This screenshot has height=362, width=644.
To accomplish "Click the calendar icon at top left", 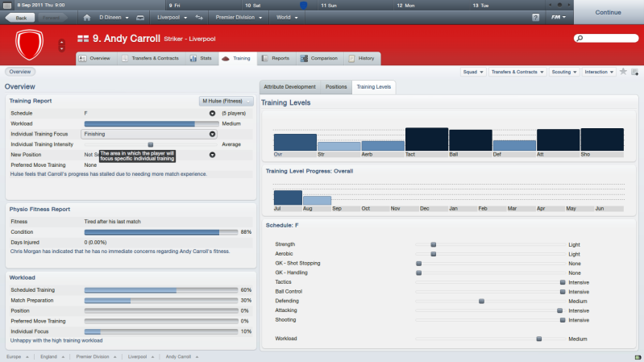I will tap(7, 6).
